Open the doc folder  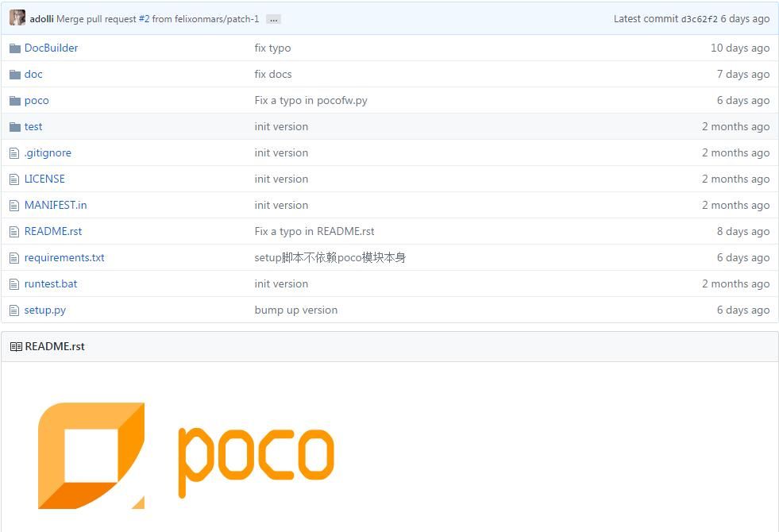[x=33, y=74]
